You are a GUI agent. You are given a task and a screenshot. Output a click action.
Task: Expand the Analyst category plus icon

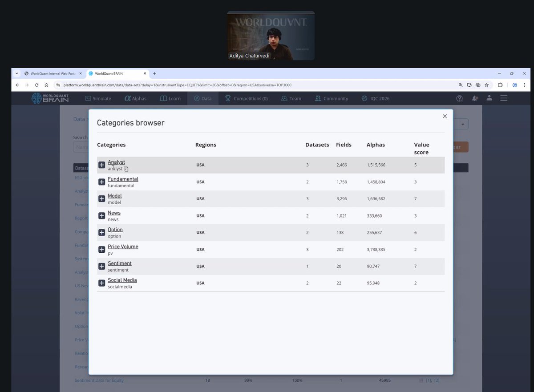(102, 165)
